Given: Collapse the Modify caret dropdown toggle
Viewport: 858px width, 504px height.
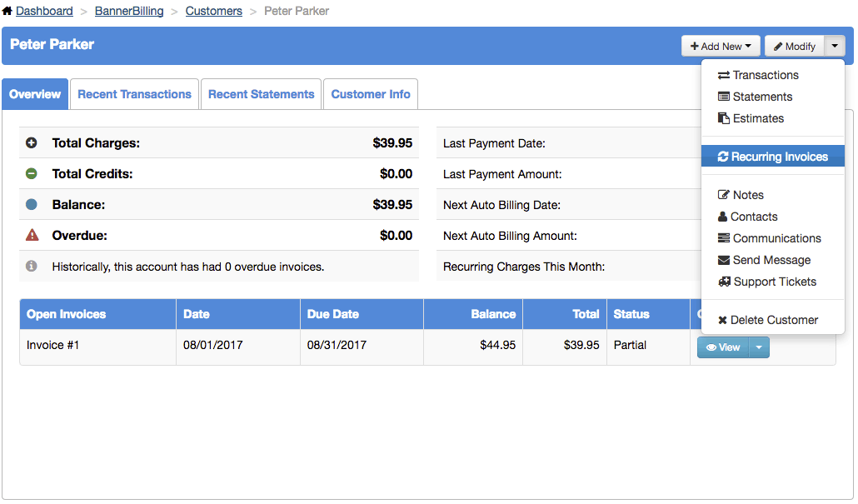Looking at the screenshot, I should (835, 46).
